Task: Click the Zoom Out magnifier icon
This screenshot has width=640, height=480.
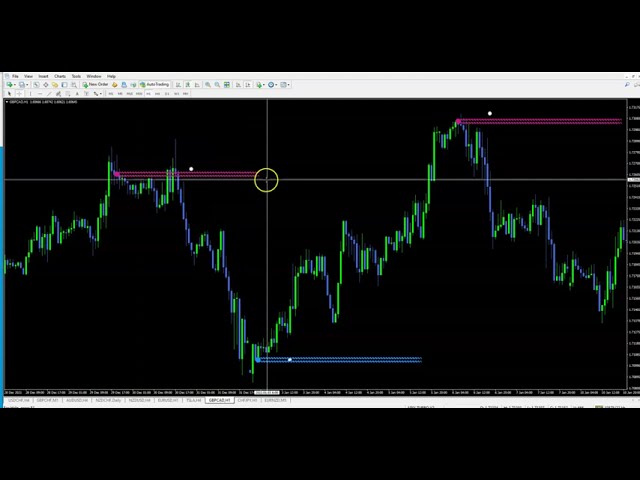Action: [217, 85]
